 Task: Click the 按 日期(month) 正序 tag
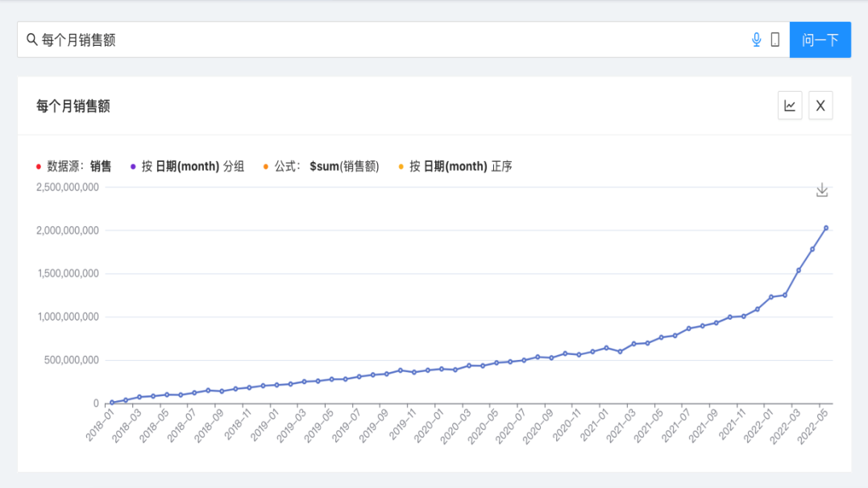tap(455, 167)
